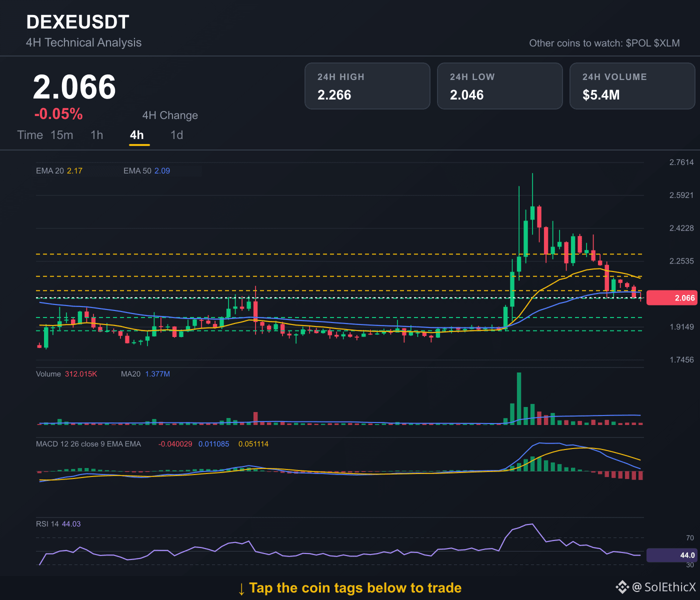Click the Time label
This screenshot has height=600, width=700.
[x=30, y=135]
